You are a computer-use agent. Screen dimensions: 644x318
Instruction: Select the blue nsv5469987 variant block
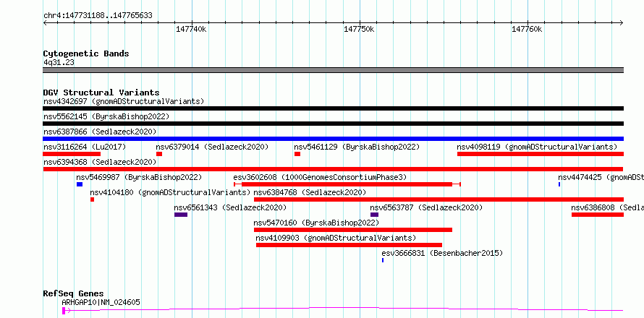(80, 184)
